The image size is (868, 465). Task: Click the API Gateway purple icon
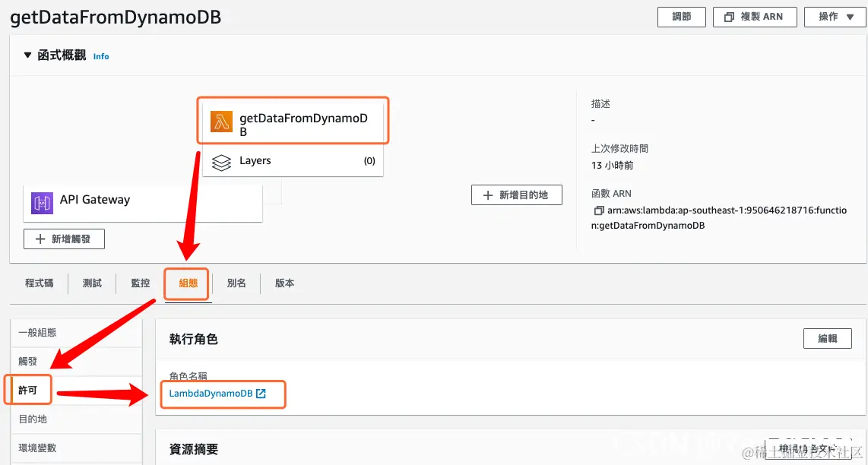tap(42, 203)
